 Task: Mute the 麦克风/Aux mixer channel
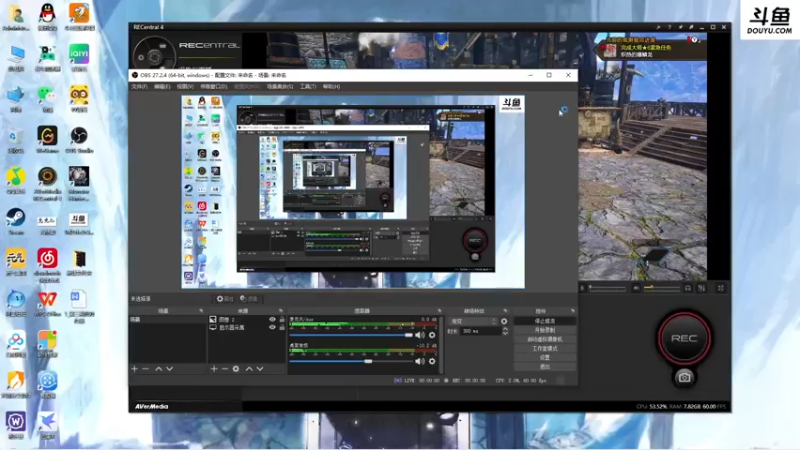click(x=420, y=335)
